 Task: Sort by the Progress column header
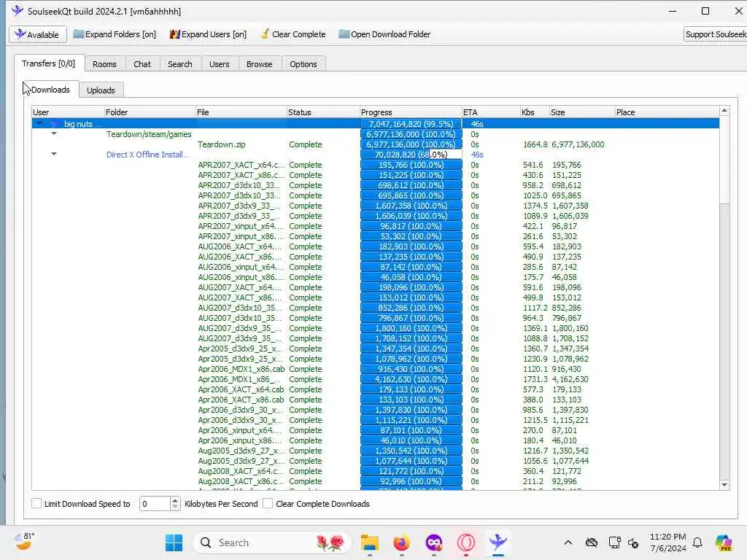click(411, 112)
